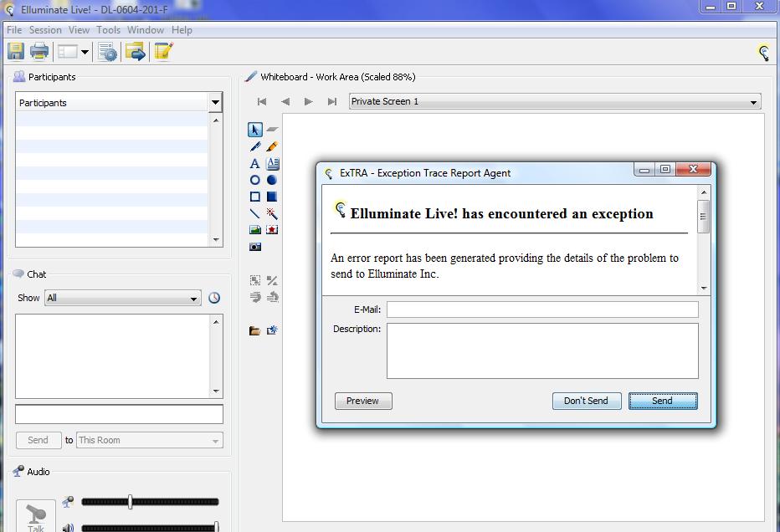Click the chat timestamp clock icon
Screen dimensions: 780x532
[x=214, y=298]
